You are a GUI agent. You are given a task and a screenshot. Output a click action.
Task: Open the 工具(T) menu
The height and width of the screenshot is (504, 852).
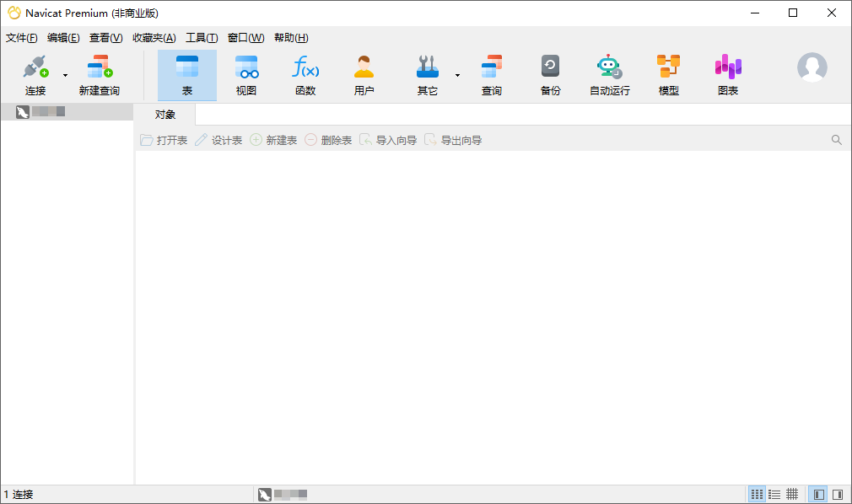202,38
